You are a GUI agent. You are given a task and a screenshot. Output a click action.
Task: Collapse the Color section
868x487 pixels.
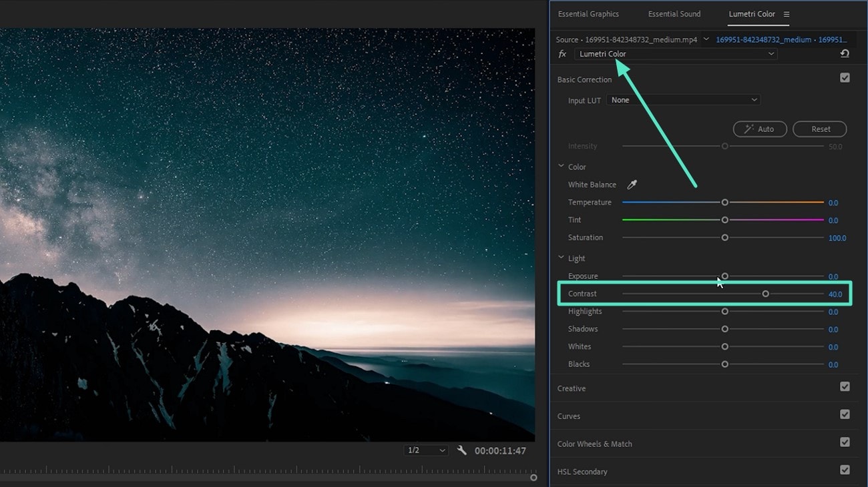[562, 166]
